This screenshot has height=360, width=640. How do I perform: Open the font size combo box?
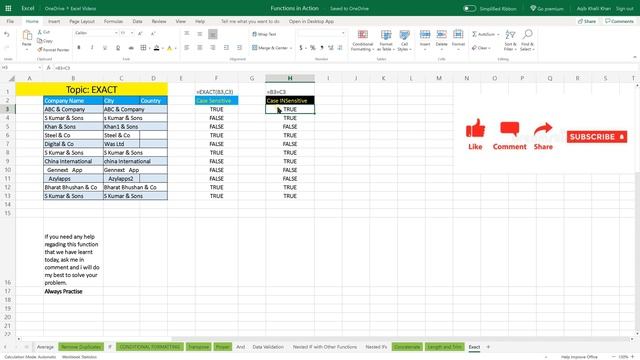click(x=127, y=33)
